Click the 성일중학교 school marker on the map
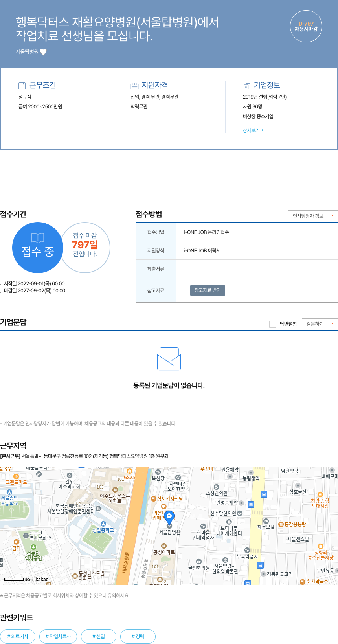 click(103, 524)
